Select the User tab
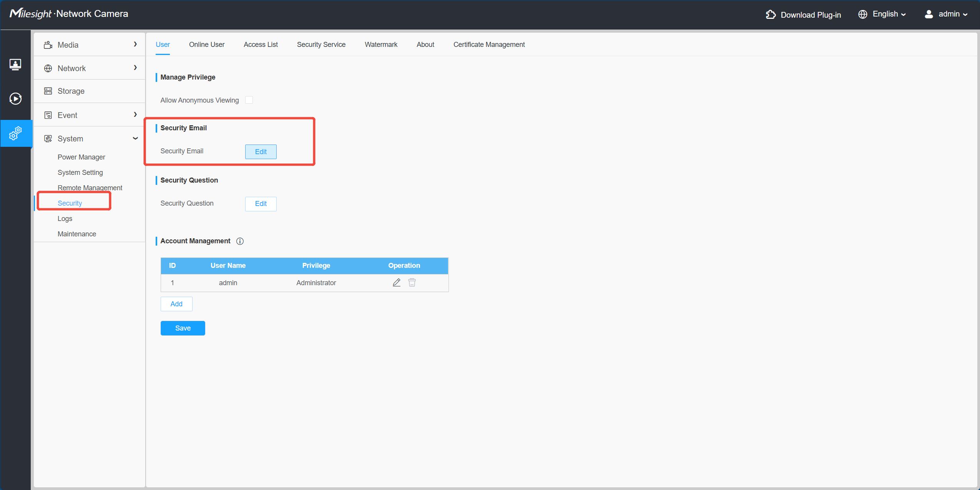 click(163, 45)
